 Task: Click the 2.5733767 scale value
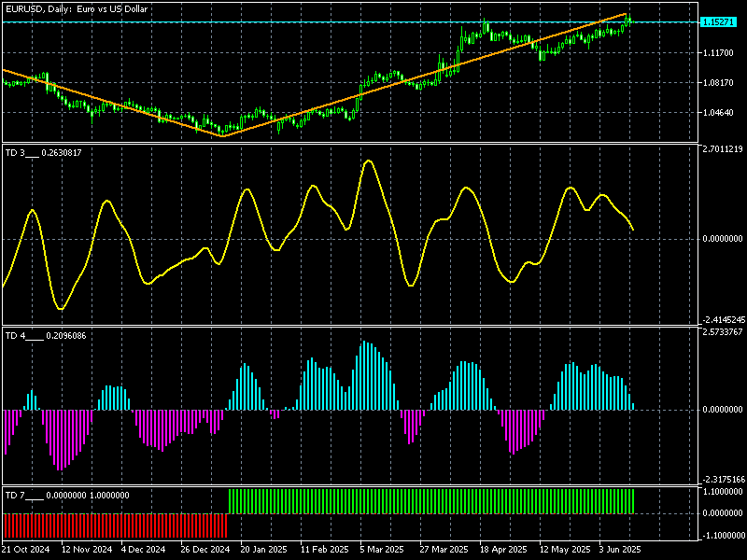723,332
